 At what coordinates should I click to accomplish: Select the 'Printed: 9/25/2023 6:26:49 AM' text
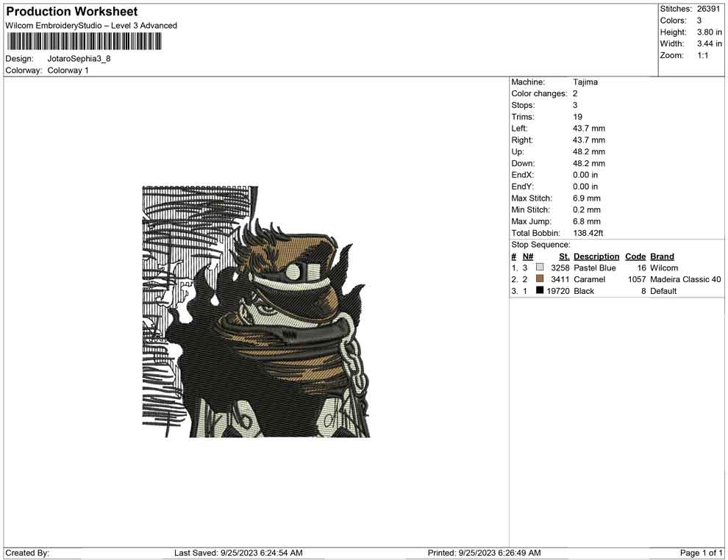pyautogui.click(x=484, y=553)
